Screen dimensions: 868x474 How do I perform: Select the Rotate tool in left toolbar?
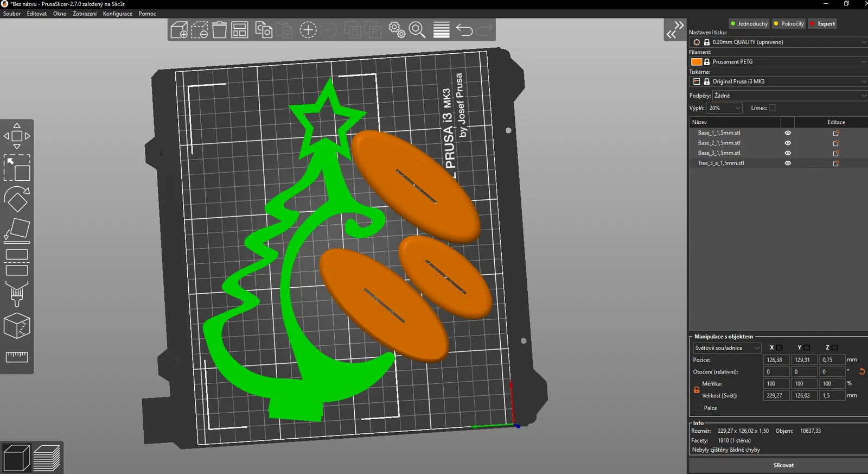click(17, 199)
